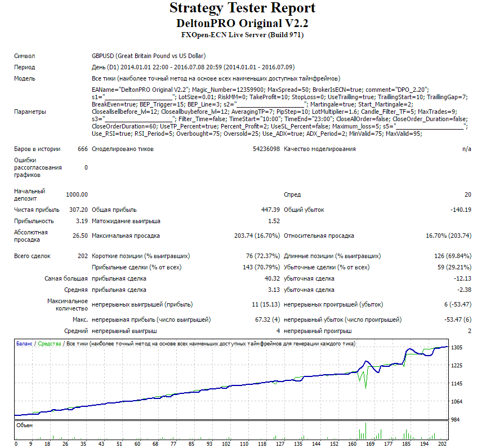
Task: Click Чистая прибыль value 307.20
Action: tap(78, 210)
